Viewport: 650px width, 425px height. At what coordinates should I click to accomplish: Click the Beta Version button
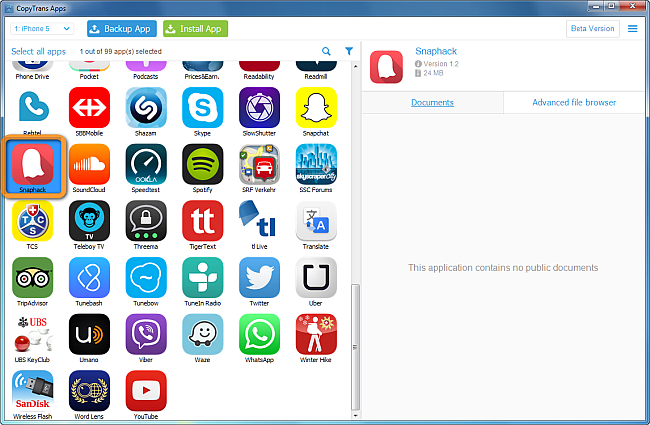[593, 29]
